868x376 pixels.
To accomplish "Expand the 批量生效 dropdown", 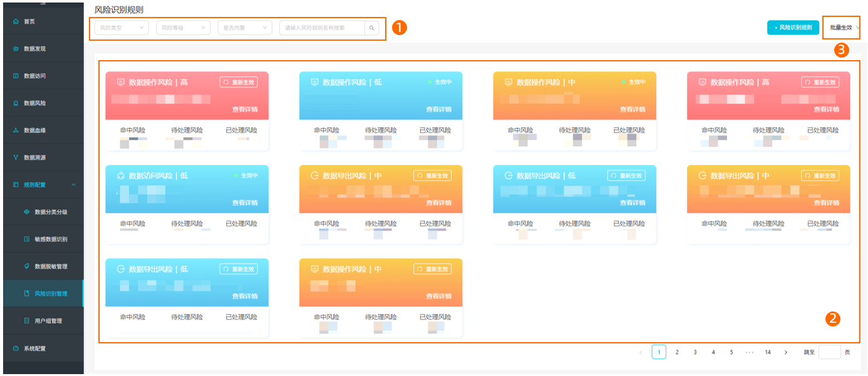I will point(844,28).
